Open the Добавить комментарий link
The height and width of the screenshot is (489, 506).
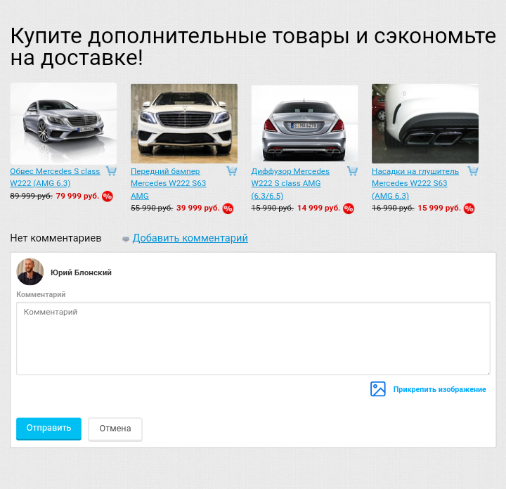[190, 238]
